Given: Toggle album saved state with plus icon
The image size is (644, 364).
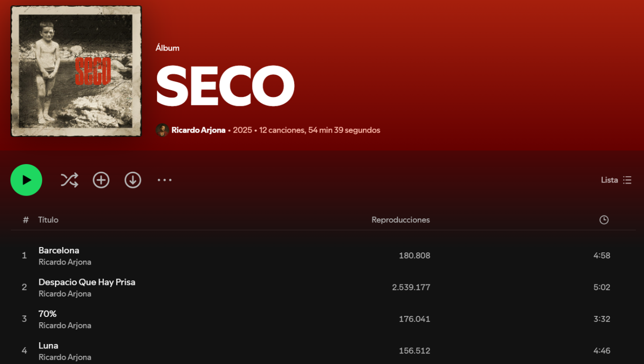Looking at the screenshot, I should coord(101,180).
